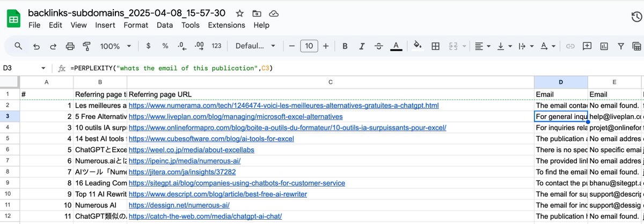
Task: Insert a chart from toolbar
Action: pos(604,46)
